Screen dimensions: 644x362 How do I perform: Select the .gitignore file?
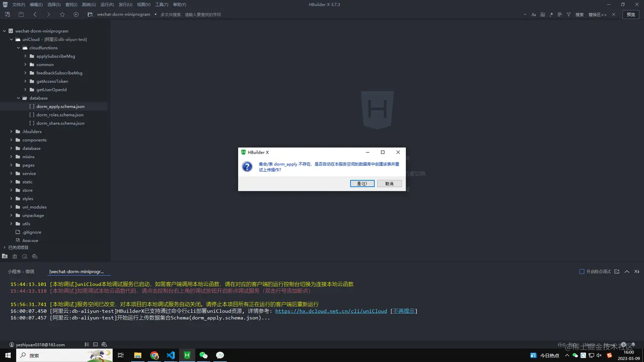(32, 232)
